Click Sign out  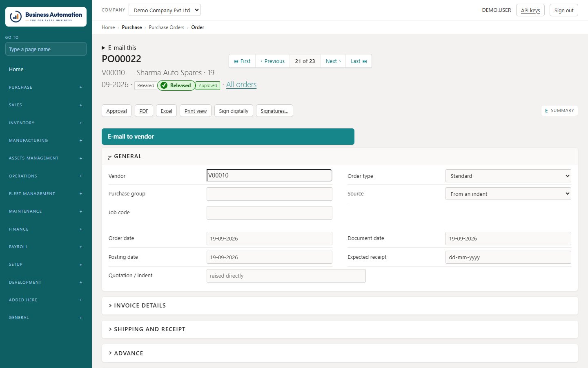(564, 10)
